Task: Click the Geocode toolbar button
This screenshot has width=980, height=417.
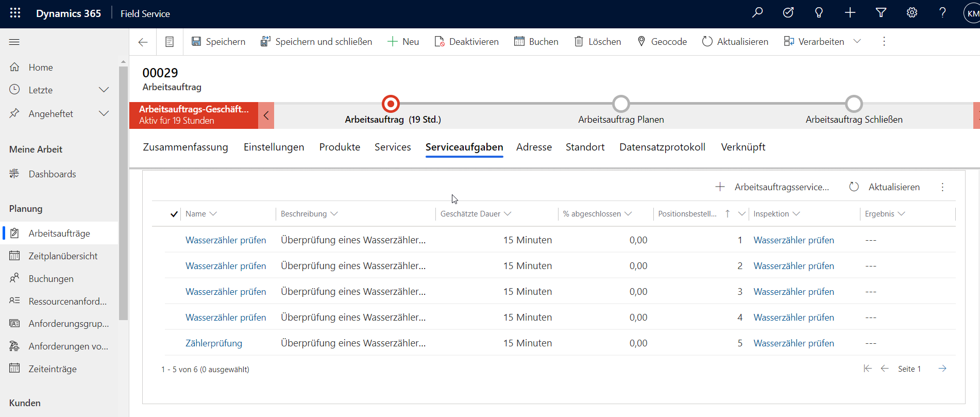Action: (x=662, y=42)
